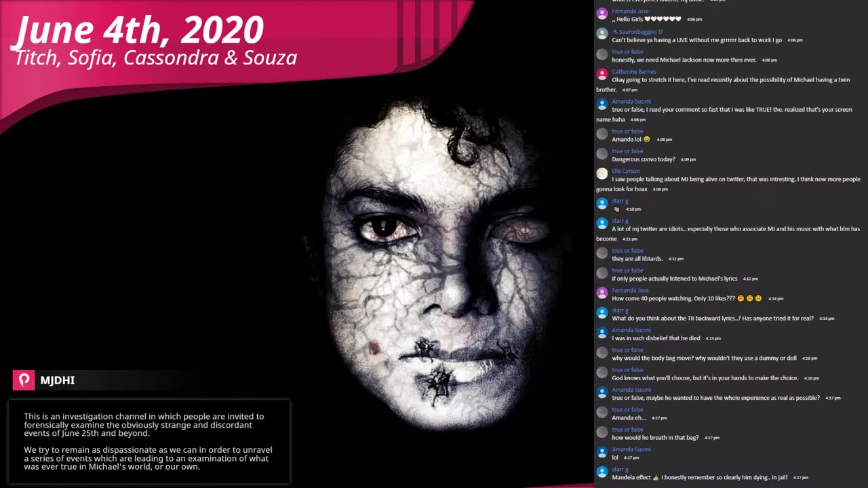Click message 'Can't believe ya having a LIVE without me'
This screenshot has width=868, height=488.
[x=696, y=40]
